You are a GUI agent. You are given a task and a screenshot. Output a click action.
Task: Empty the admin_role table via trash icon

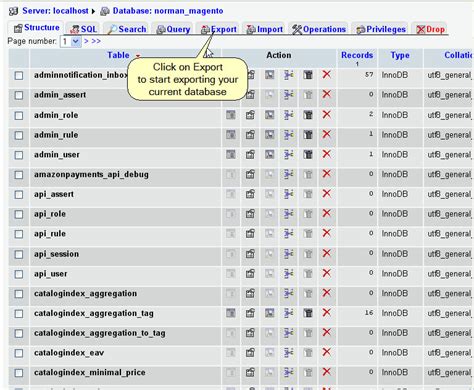coord(308,115)
